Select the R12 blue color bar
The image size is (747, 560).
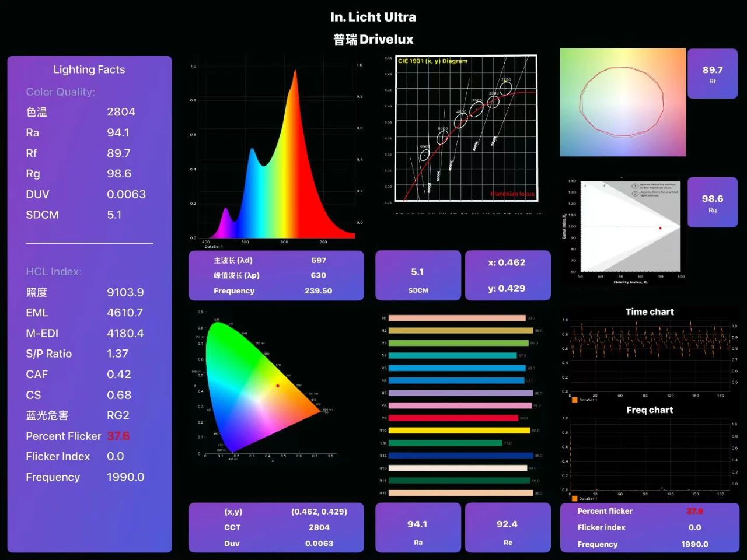pyautogui.click(x=460, y=456)
